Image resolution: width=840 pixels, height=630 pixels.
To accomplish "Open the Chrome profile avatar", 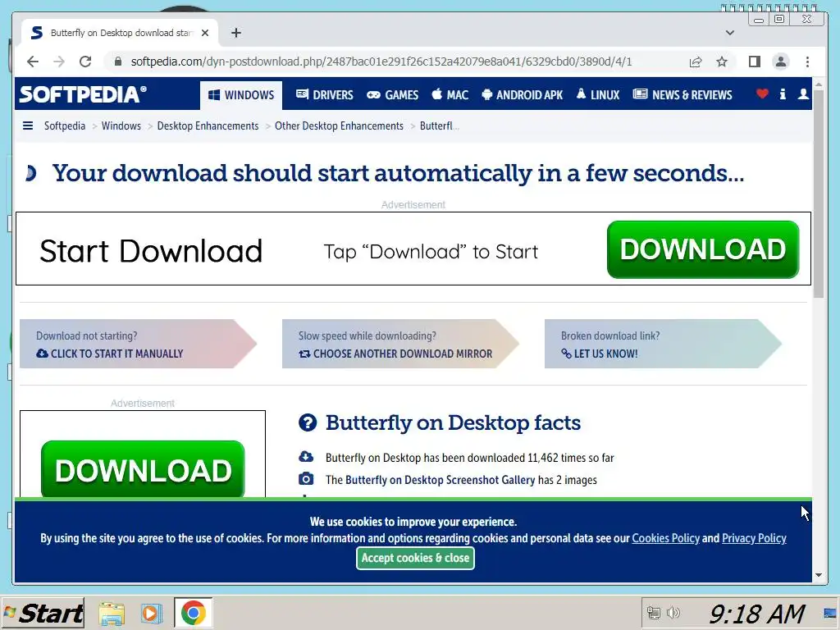I will (781, 62).
